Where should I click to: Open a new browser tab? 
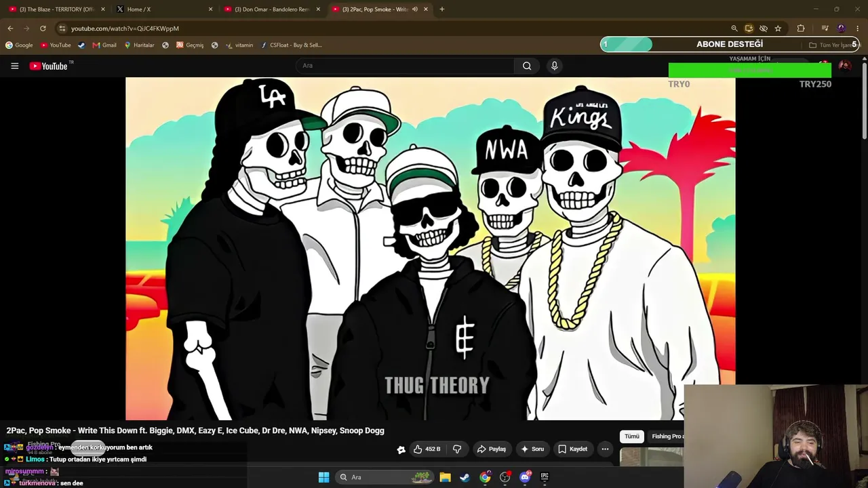[x=442, y=9]
